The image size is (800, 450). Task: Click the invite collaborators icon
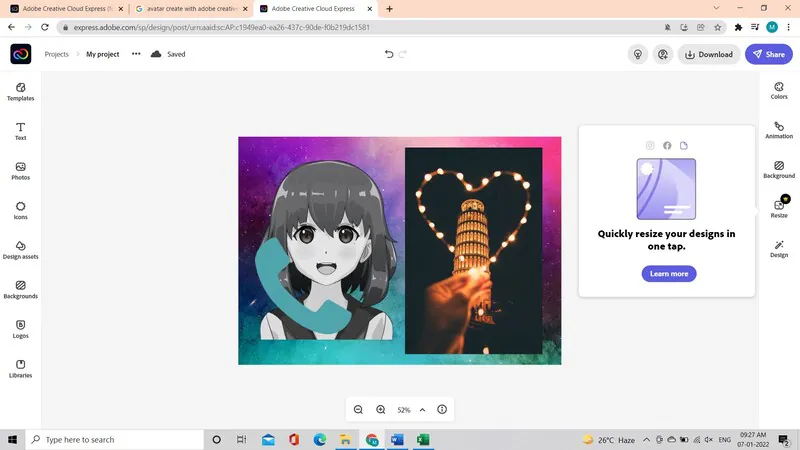point(662,54)
